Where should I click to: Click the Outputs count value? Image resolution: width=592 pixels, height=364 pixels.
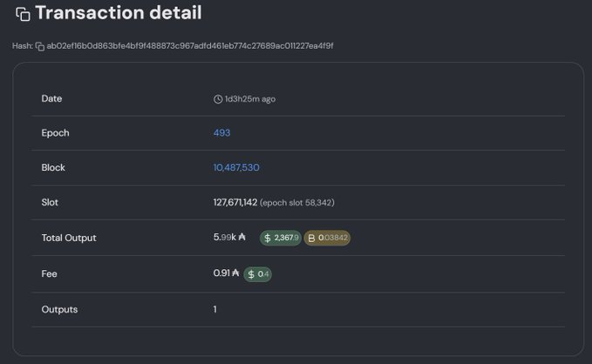point(215,309)
